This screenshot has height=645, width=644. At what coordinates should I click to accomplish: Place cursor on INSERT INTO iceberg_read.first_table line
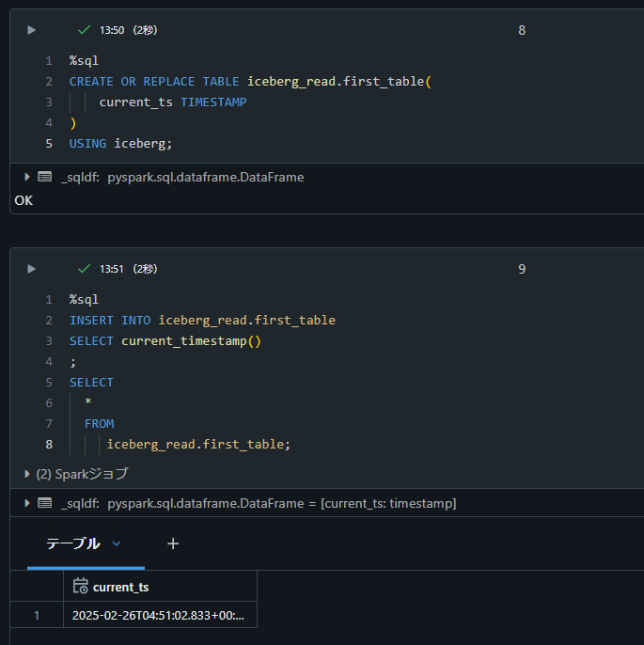click(202, 320)
